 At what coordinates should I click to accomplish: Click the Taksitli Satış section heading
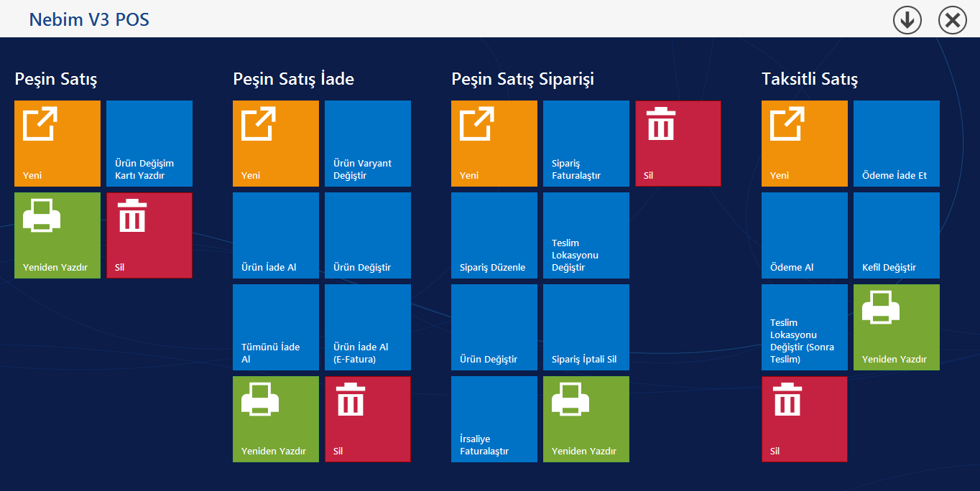(810, 79)
